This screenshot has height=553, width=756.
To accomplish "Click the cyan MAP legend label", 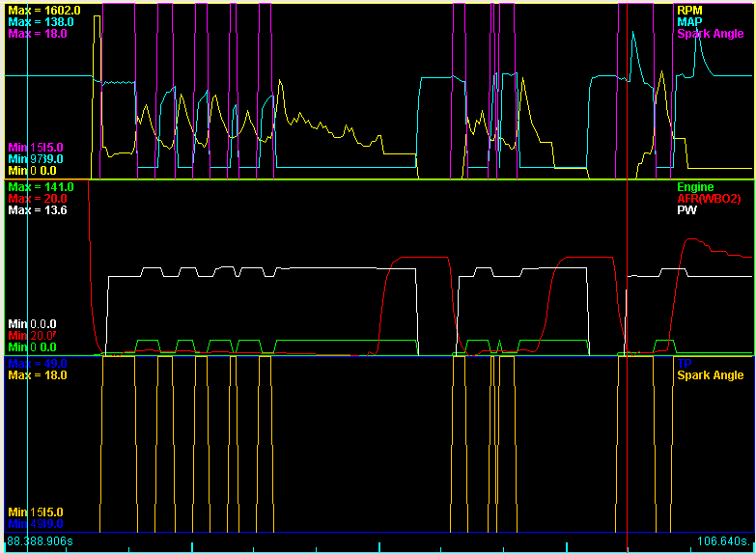I will coord(689,21).
